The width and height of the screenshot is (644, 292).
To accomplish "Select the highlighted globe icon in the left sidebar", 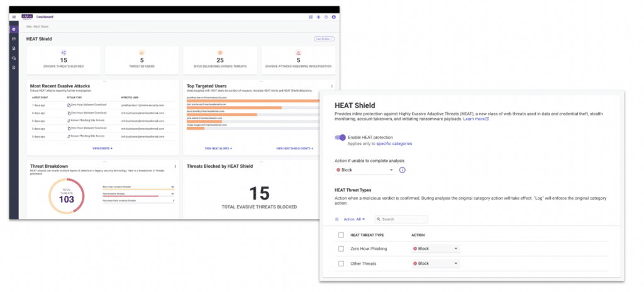I will point(14,29).
